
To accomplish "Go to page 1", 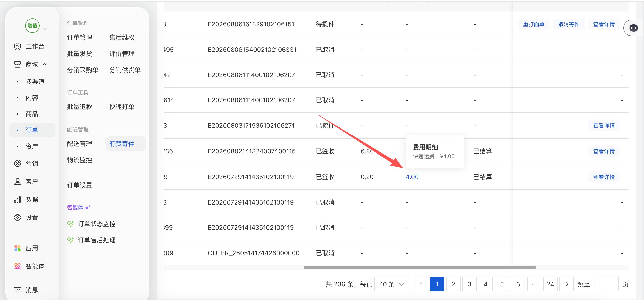I will pyautogui.click(x=437, y=284).
